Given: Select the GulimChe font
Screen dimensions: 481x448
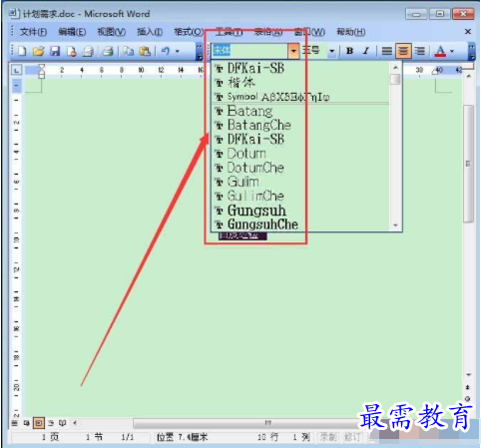Looking at the screenshot, I should (x=300, y=196).
